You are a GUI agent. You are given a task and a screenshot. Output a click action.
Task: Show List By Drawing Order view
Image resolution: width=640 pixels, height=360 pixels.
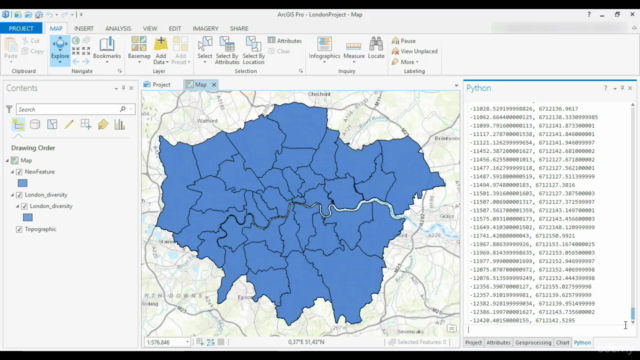pos(18,124)
